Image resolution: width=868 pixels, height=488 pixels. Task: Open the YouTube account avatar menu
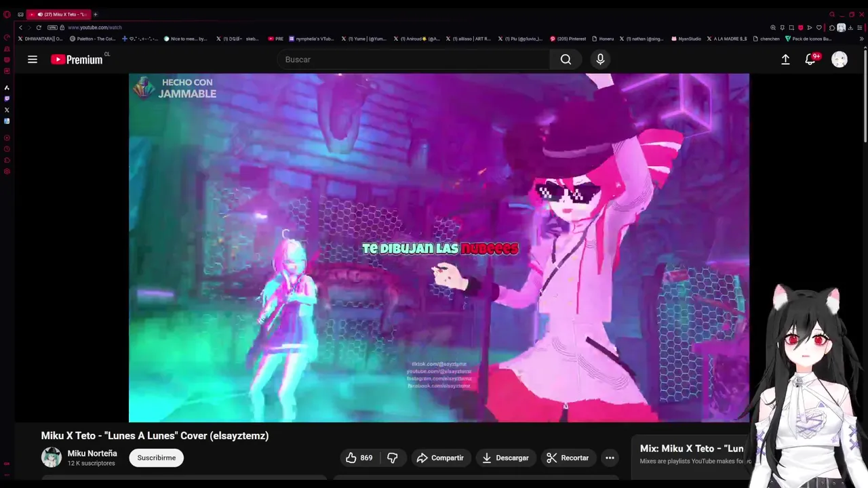tap(840, 60)
